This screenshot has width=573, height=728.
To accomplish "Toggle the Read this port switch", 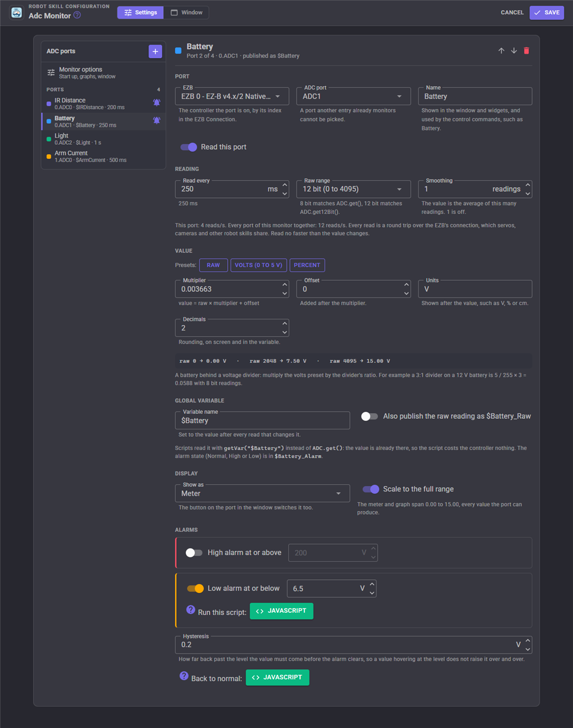I will tap(189, 147).
